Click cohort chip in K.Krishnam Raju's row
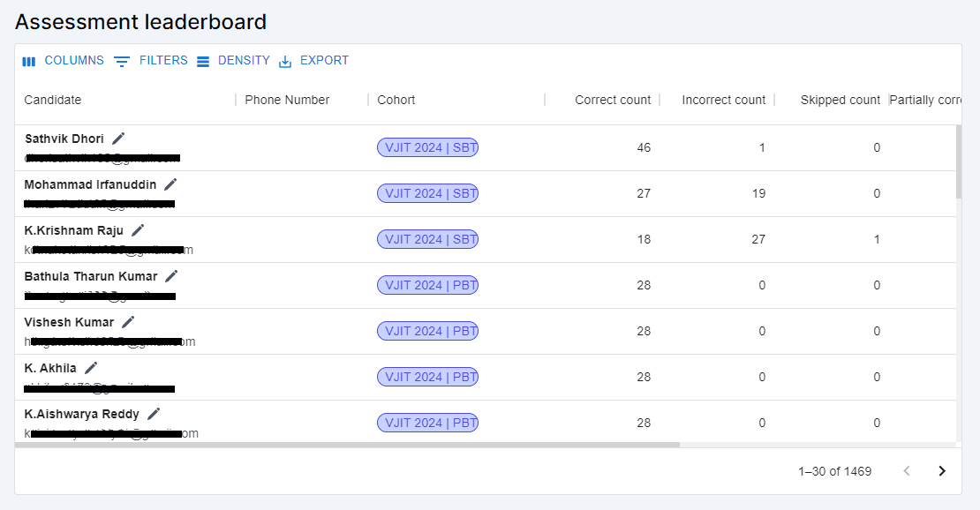980x510 pixels. pos(427,239)
